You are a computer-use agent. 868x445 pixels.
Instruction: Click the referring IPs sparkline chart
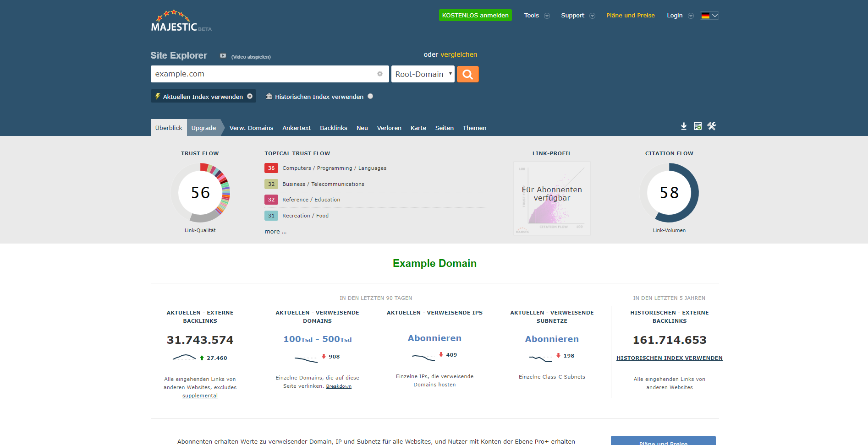click(423, 357)
